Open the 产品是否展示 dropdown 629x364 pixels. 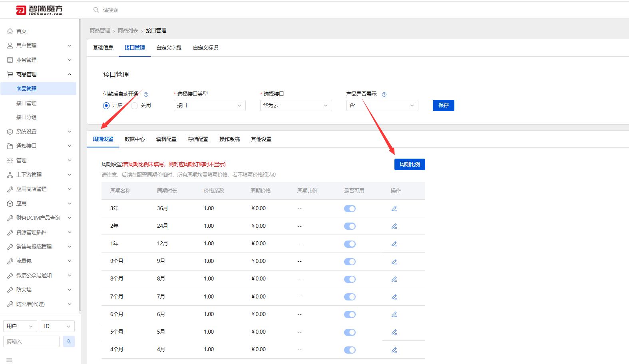pyautogui.click(x=382, y=105)
